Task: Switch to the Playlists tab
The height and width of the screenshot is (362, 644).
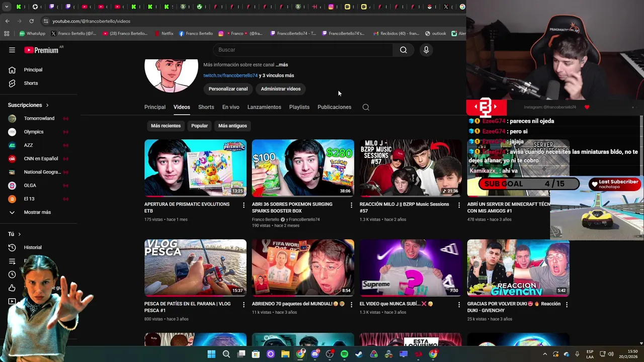Action: 299,107
